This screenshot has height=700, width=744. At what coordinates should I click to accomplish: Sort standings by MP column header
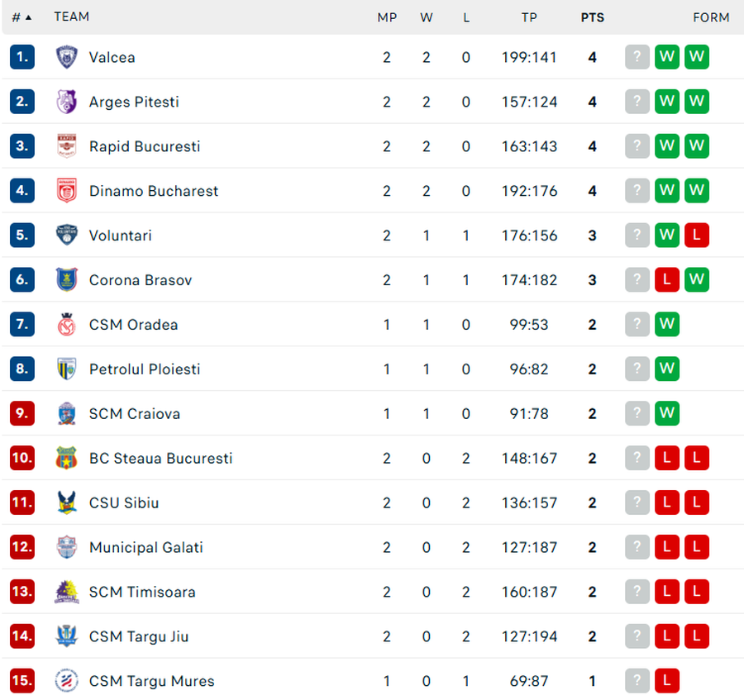[x=387, y=17]
